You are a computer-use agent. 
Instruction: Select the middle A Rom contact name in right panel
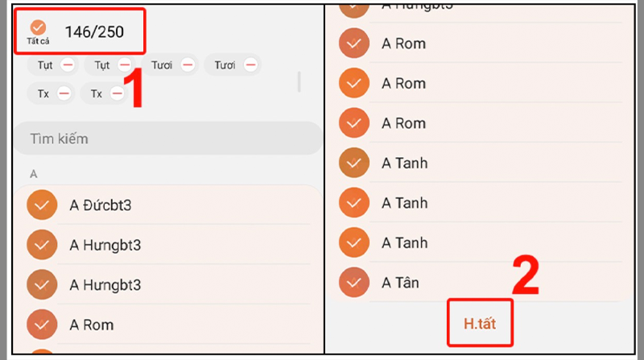tap(404, 84)
